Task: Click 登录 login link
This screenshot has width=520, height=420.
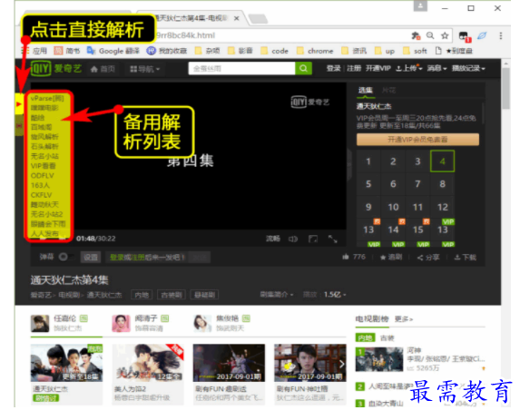Action: point(333,68)
